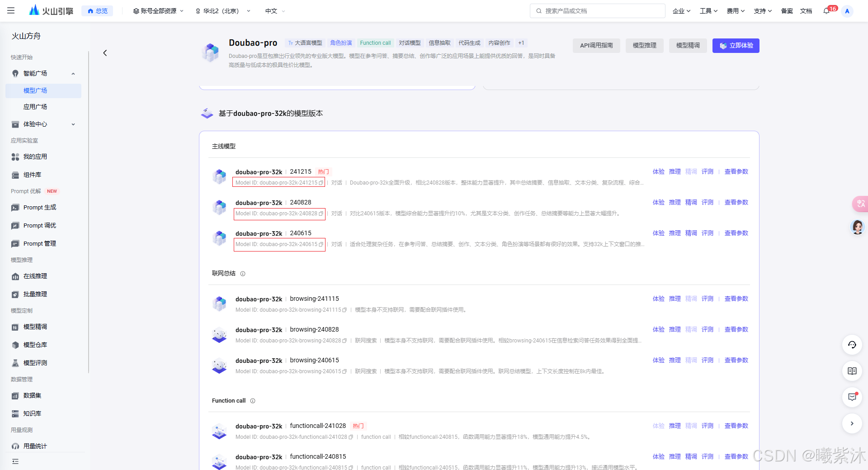Image resolution: width=868 pixels, height=470 pixels.
Task: Open the assistant avatar chat widget
Action: click(858, 227)
